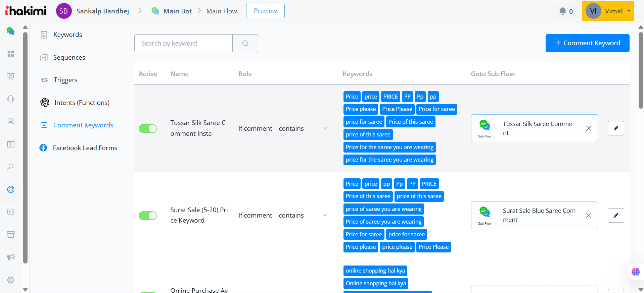The image size is (644, 293).
Task: Open the headset support icon in left rail
Action: (x=11, y=99)
